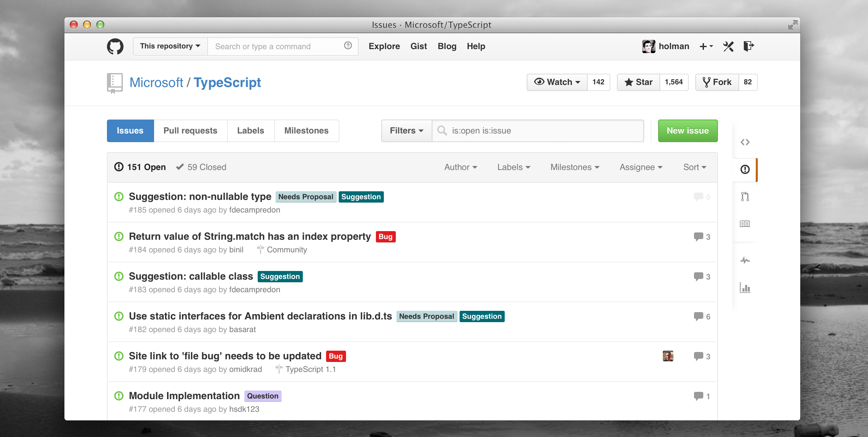
Task: Click inside the issues search field
Action: (x=539, y=131)
